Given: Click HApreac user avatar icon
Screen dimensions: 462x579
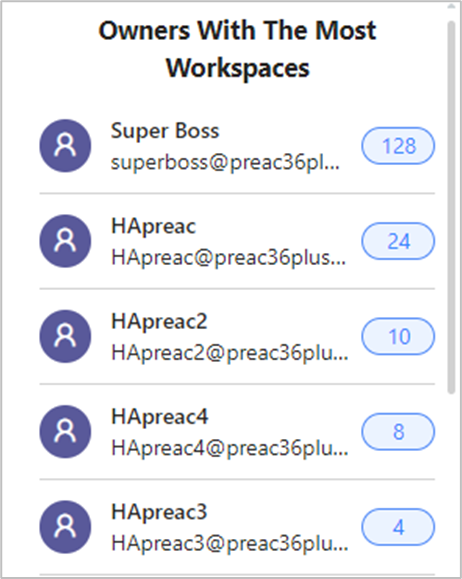Looking at the screenshot, I should (x=65, y=241).
